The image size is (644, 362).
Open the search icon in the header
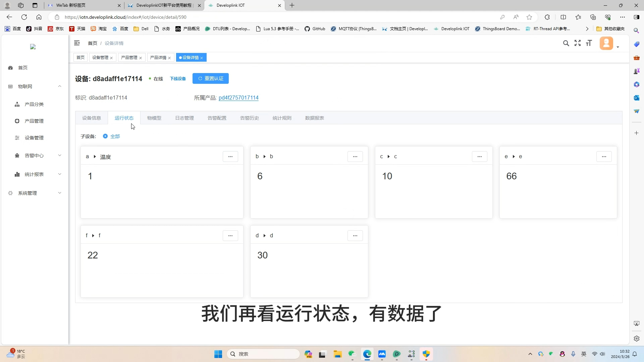[566, 43]
